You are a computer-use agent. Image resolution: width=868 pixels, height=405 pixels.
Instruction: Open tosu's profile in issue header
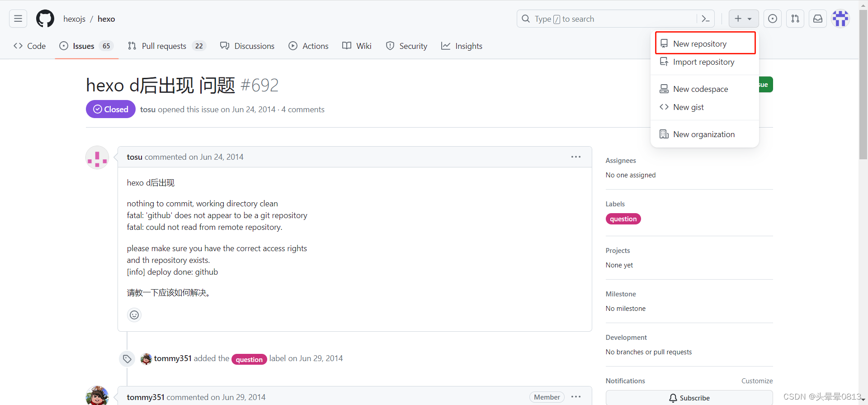pos(148,110)
